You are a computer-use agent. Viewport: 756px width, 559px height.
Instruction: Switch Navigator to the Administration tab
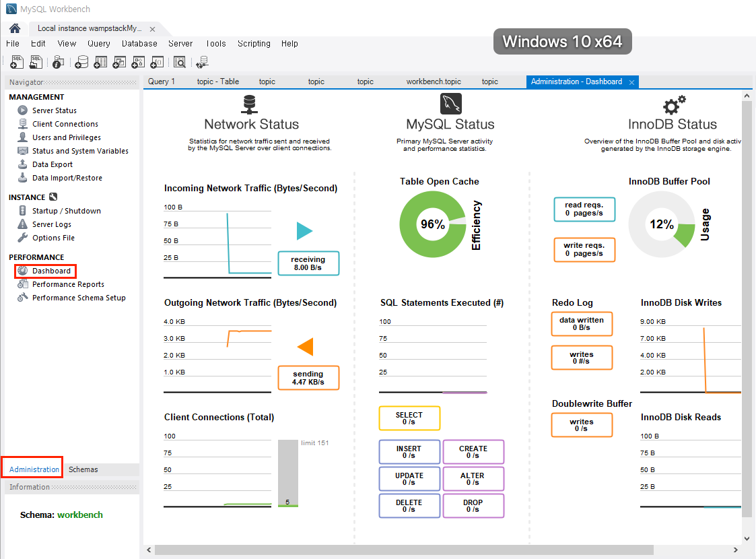coord(34,469)
